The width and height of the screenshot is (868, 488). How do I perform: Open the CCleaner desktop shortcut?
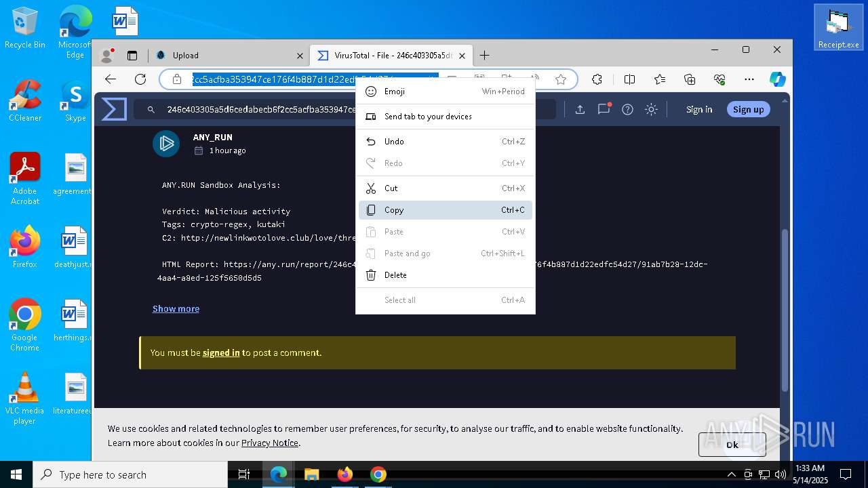[24, 100]
